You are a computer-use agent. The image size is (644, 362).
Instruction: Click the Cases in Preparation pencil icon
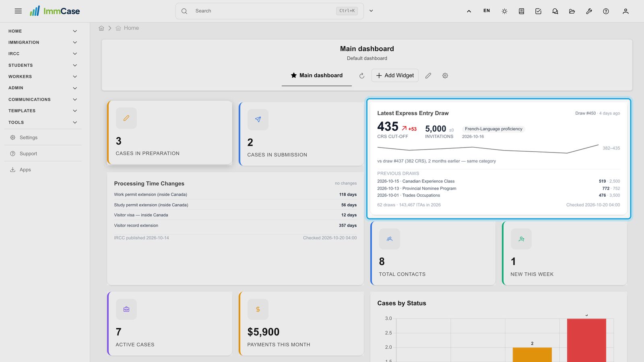[126, 118]
